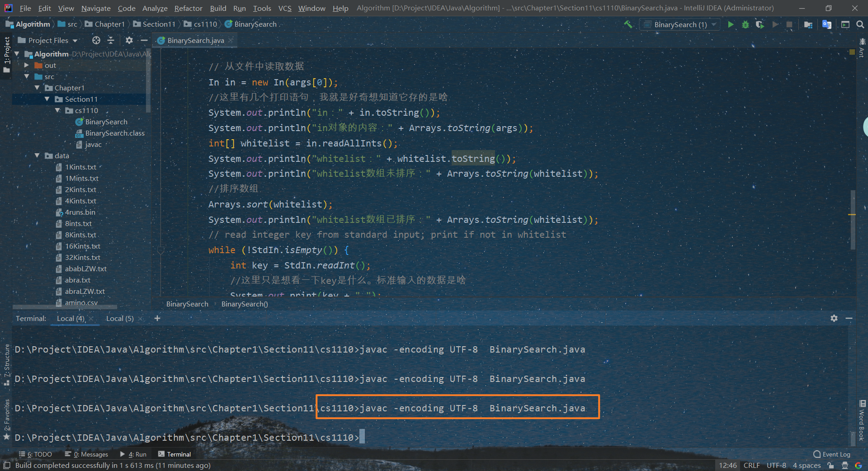Viewport: 868px width, 471px height.
Task: Collapse Algorithm root folder
Action: point(17,54)
